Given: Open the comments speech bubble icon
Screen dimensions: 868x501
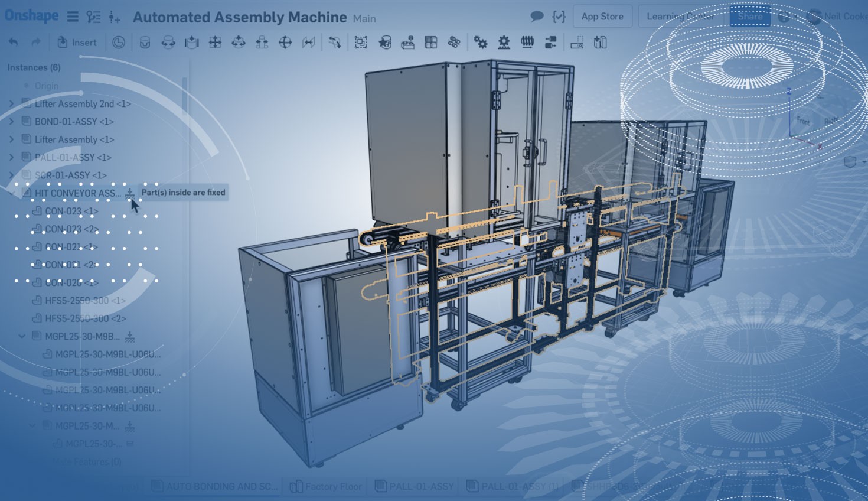Looking at the screenshot, I should (537, 17).
